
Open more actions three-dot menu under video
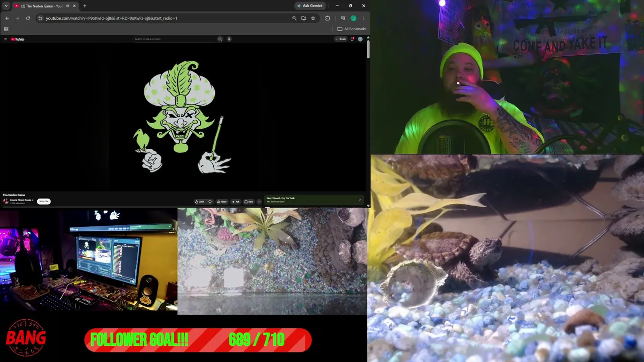[x=259, y=202]
